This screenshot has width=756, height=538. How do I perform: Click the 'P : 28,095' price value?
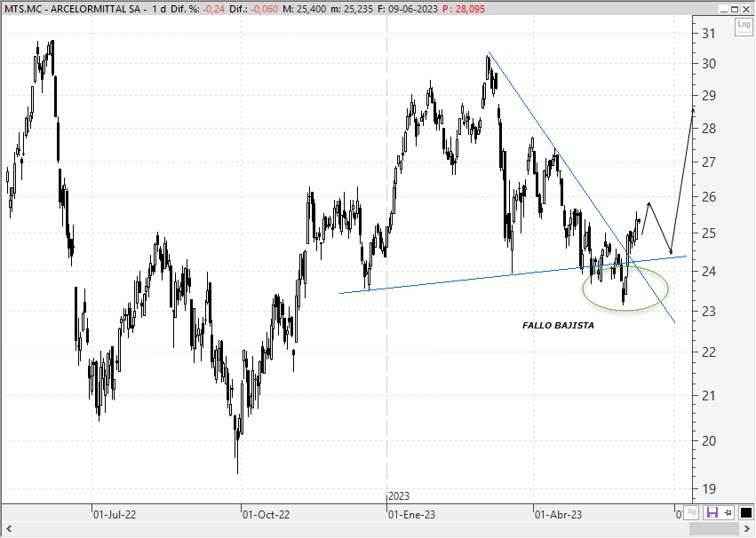(464, 9)
